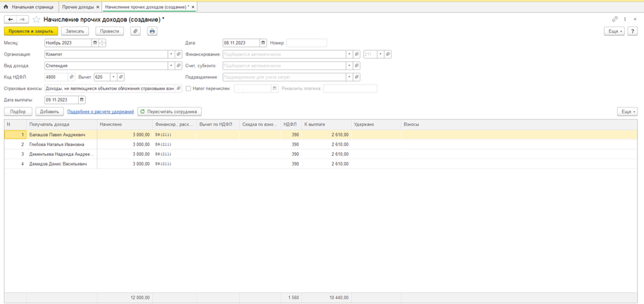The height and width of the screenshot is (304, 644).
Task: Click the Начислено column header
Action: point(124,124)
